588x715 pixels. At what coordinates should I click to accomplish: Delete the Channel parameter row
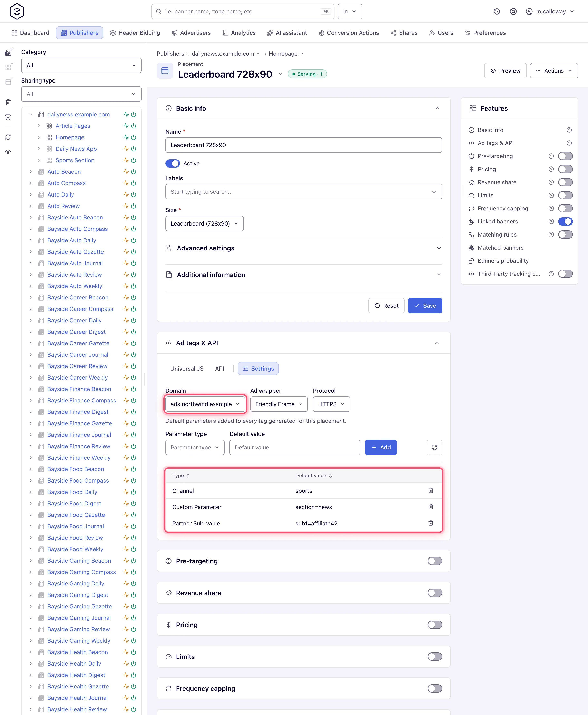[x=431, y=490]
